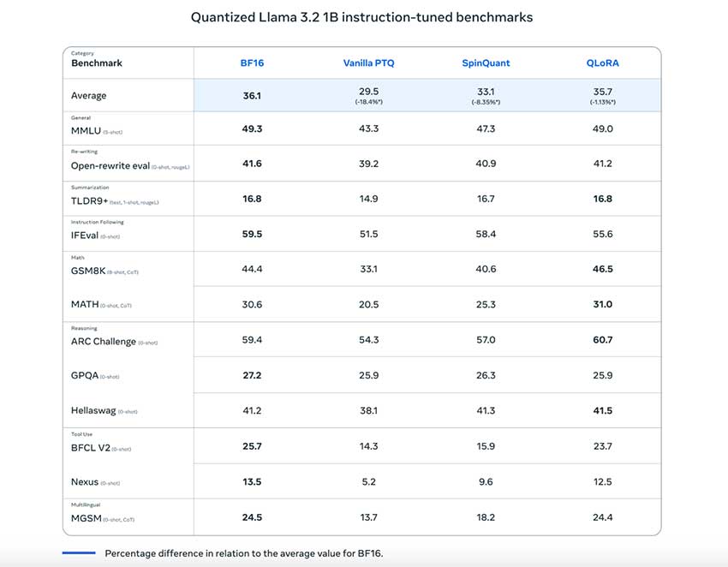Screen dimensions: 728x567
Task: Select the Nexus benchmark label
Action: (85, 482)
